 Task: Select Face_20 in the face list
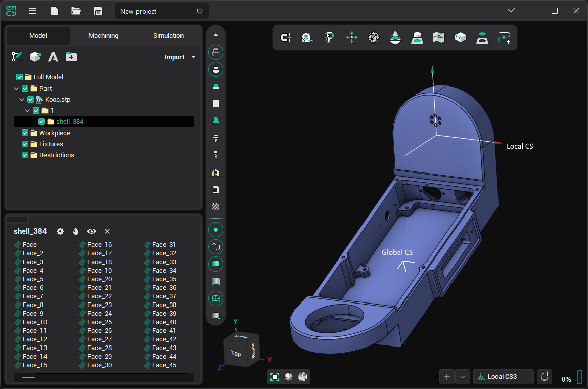tap(99, 279)
